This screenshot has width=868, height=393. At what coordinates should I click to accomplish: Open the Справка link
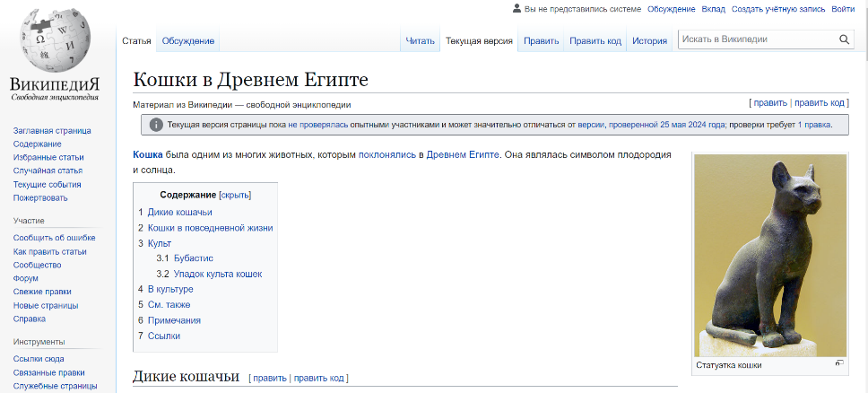(x=30, y=319)
